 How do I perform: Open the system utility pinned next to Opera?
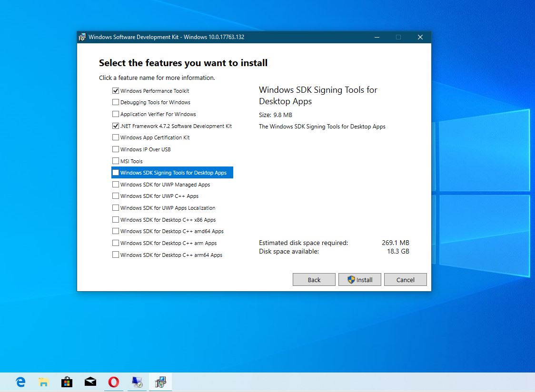point(137,382)
